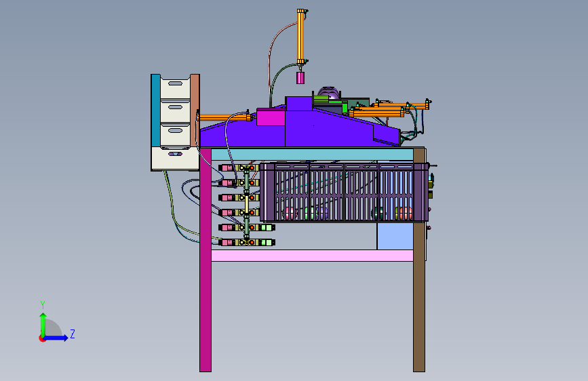Select the light blue panel under the basket
Image resolution: width=588 pixels, height=381 pixels.
(x=395, y=236)
